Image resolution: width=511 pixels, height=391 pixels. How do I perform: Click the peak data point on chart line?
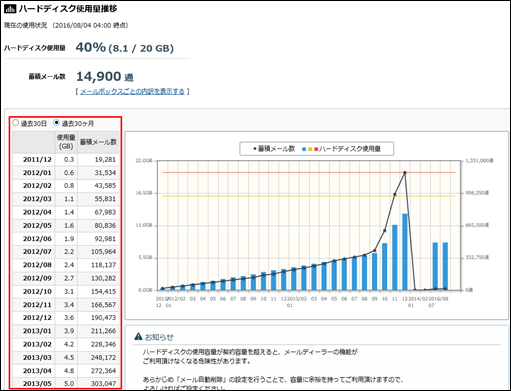pos(405,173)
